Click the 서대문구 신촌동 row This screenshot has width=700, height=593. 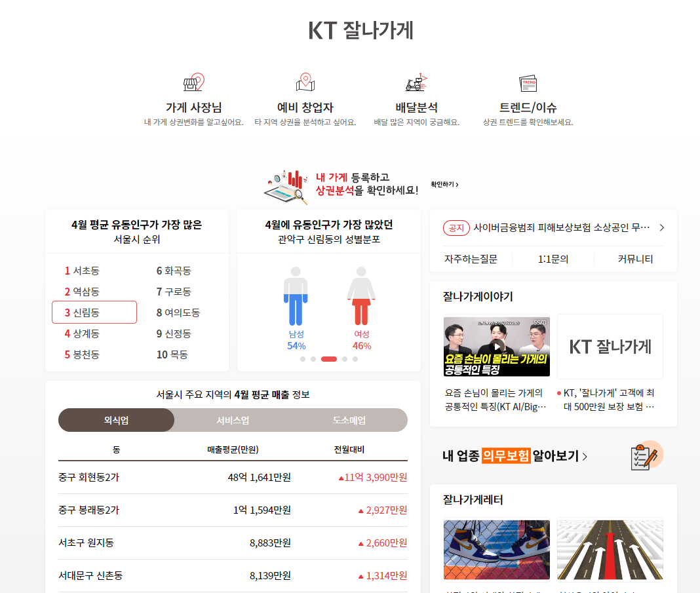pyautogui.click(x=233, y=575)
